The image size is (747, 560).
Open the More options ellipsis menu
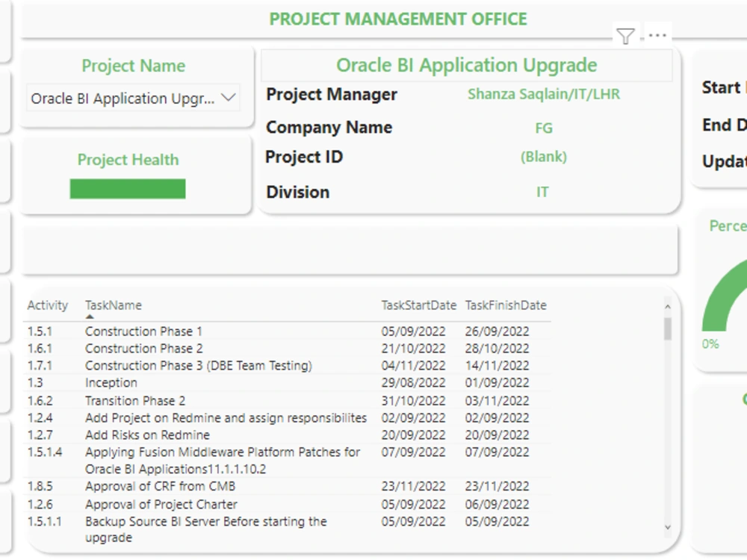click(x=656, y=35)
